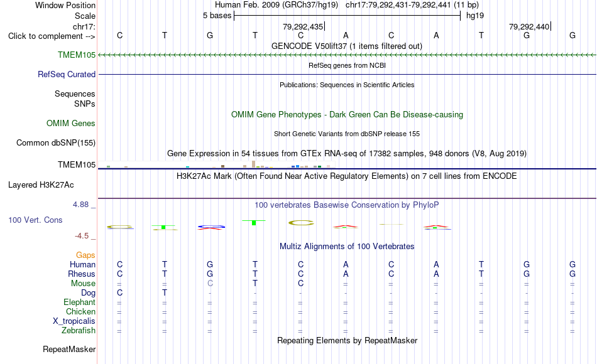
Task: Click the -4.5 PhyloP lower value
Action: click(x=82, y=236)
